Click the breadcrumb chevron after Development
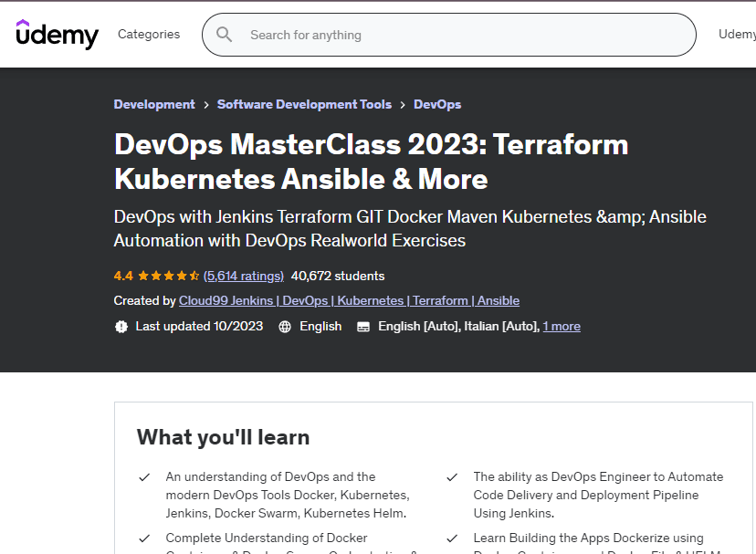756x554 pixels. pyautogui.click(x=205, y=105)
